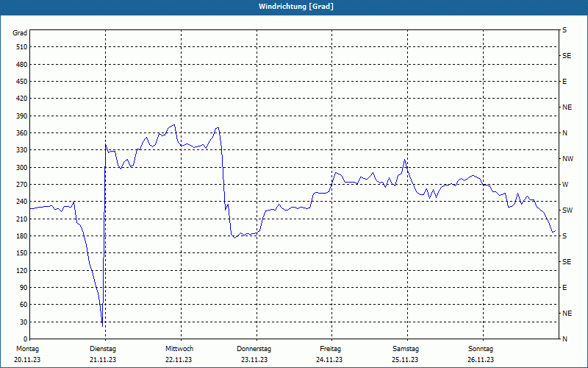This screenshot has width=588, height=368.
Task: Click the 60 degree axis label
Action: tap(23, 305)
